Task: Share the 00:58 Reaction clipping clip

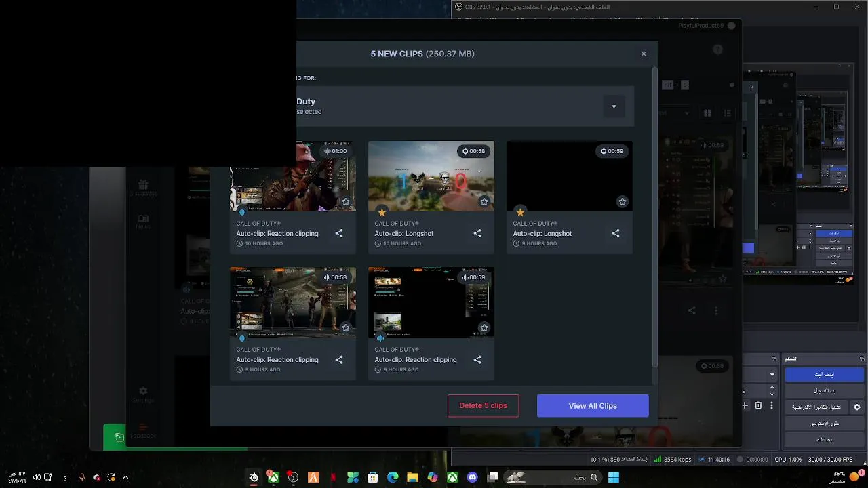Action: tap(339, 360)
